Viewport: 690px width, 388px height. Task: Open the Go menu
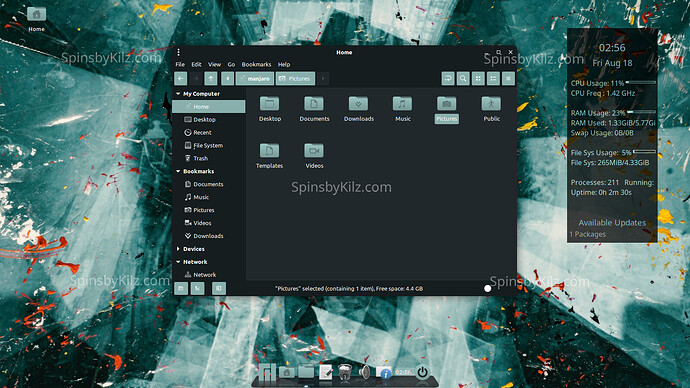point(231,64)
